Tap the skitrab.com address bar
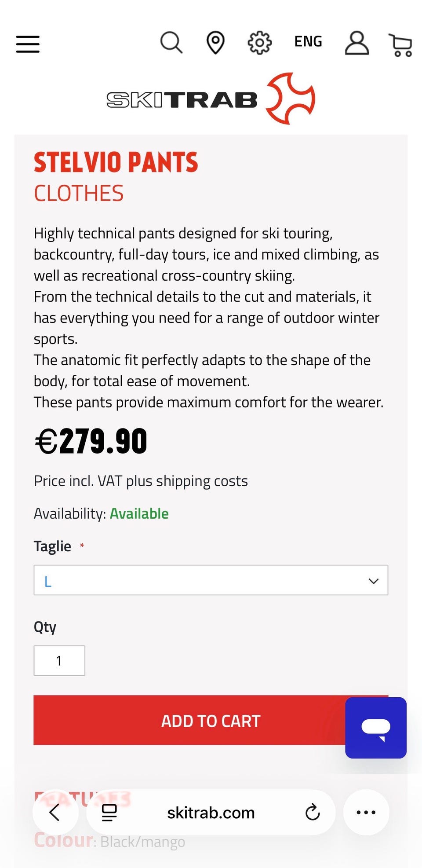Viewport: 422px width, 868px height. 211,813
